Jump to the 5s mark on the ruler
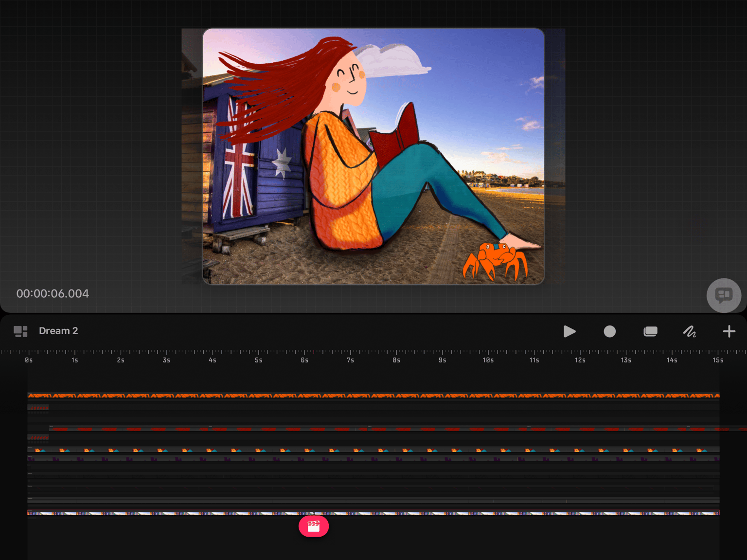The width and height of the screenshot is (747, 560). (258, 360)
